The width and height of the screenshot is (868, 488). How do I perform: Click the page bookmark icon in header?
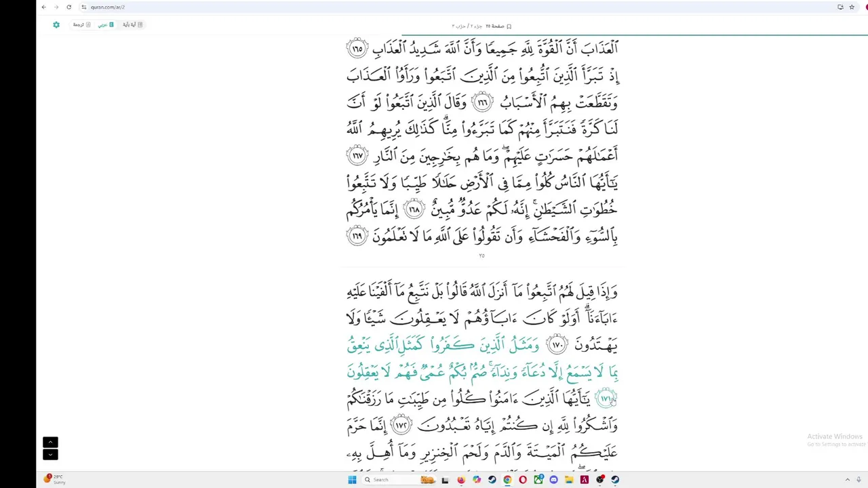point(509,26)
